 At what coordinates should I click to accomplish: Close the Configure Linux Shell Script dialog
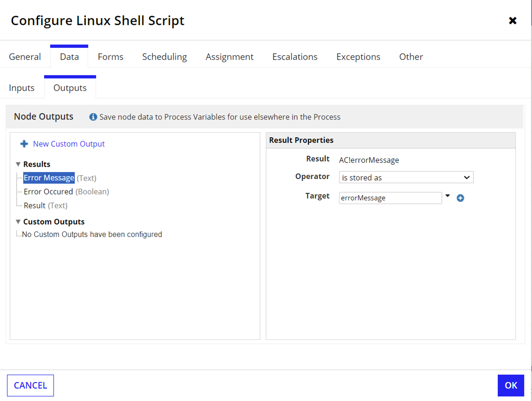[512, 21]
